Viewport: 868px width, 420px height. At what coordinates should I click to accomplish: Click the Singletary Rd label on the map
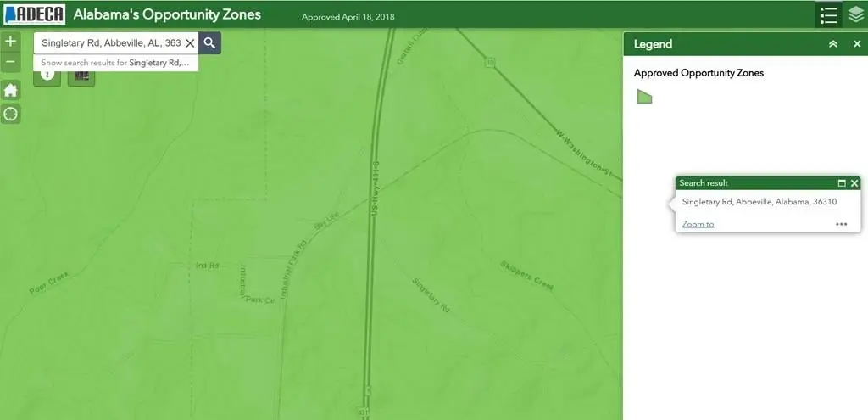pos(431,296)
